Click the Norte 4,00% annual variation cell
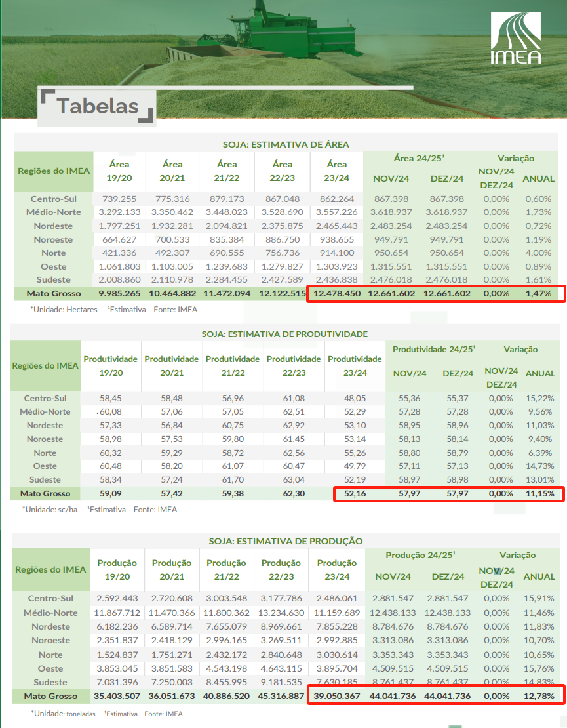Screen dimensions: 567x728 point(538,253)
